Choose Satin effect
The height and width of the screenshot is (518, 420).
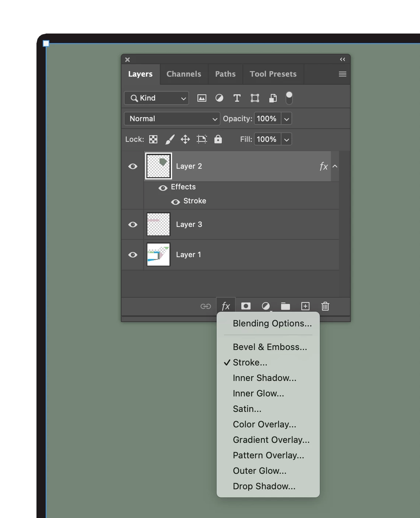pyautogui.click(x=268, y=409)
